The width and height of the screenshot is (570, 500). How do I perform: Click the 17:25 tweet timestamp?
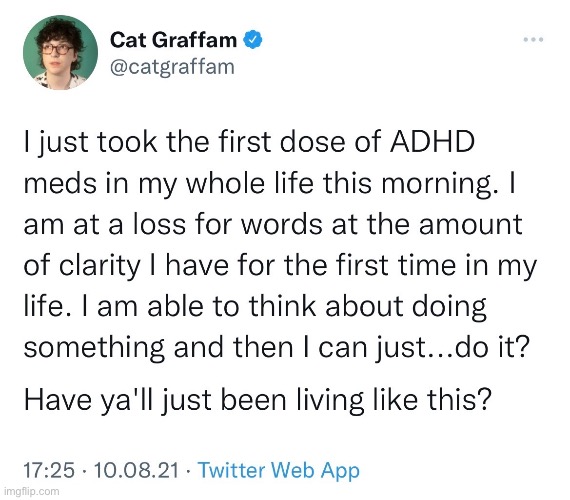click(49, 470)
